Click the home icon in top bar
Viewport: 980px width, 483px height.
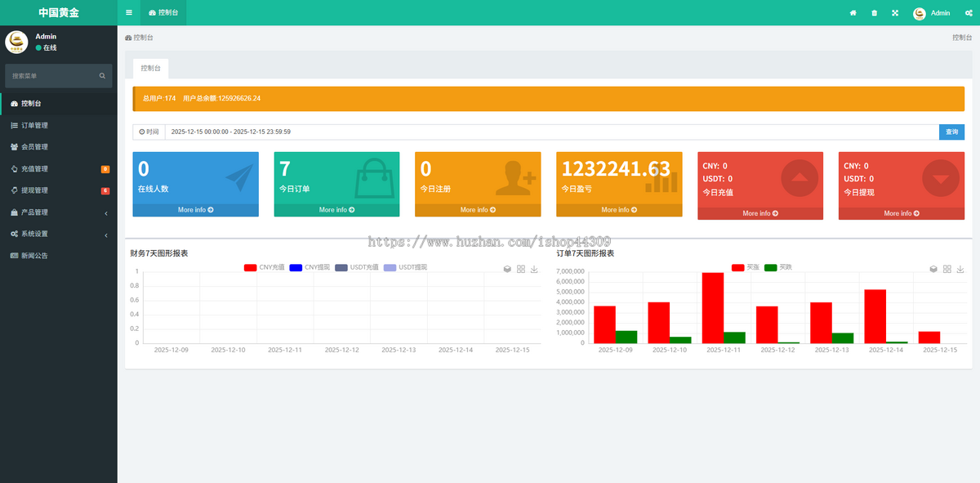point(853,13)
